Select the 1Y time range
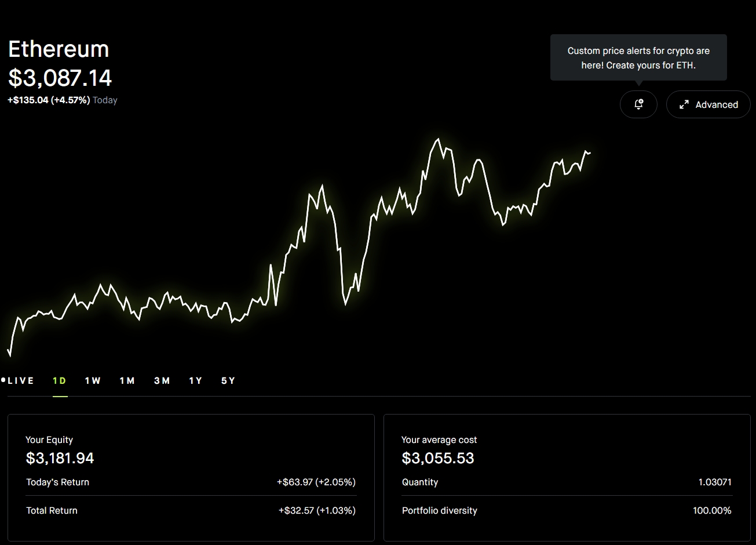 (196, 380)
